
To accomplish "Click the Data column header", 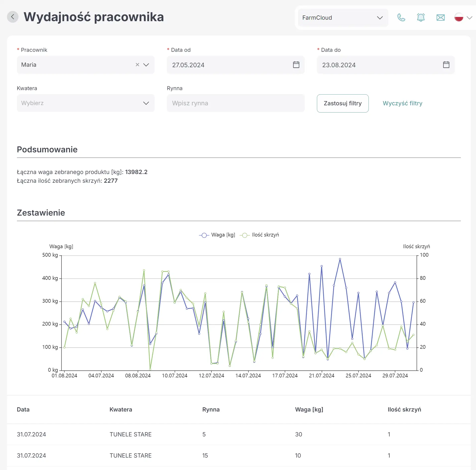I will pos(23,410).
